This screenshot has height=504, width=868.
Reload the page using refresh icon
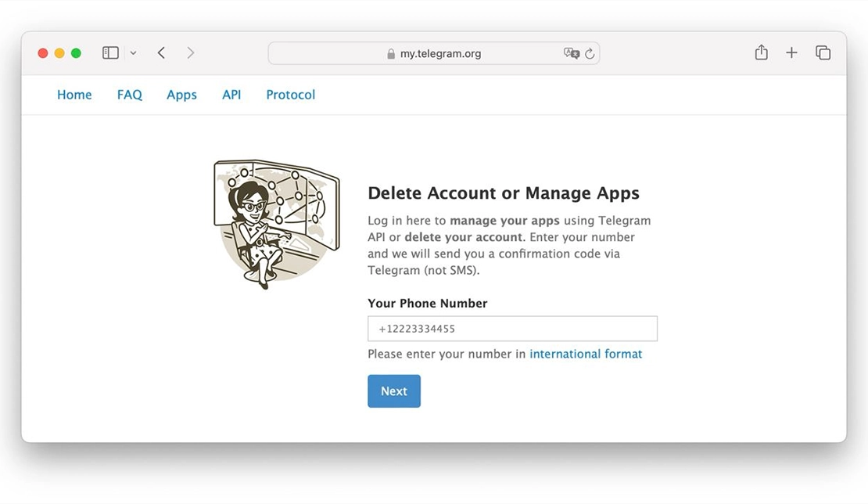point(590,54)
